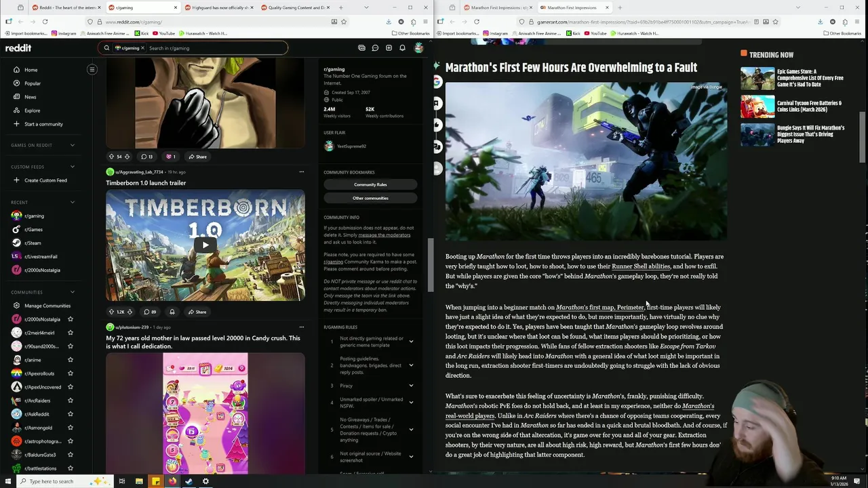The width and height of the screenshot is (868, 488).
Task: Expand rule 2 Posting guidelines
Action: (x=411, y=365)
